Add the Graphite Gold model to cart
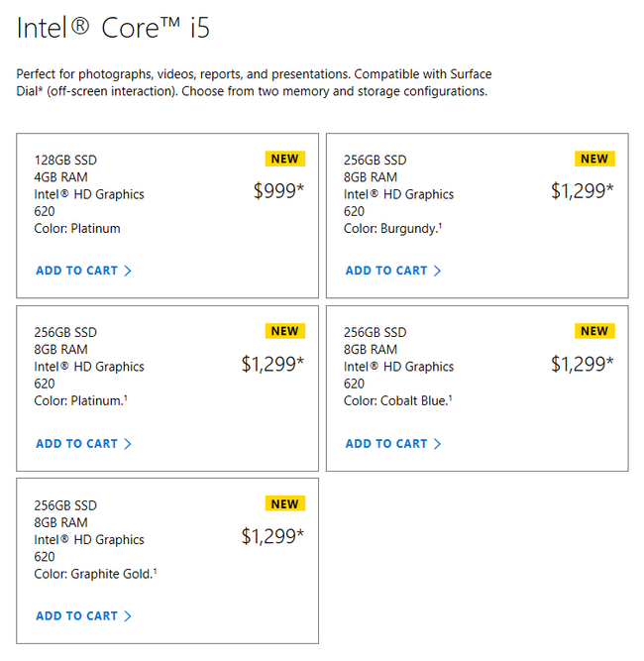 [x=76, y=616]
